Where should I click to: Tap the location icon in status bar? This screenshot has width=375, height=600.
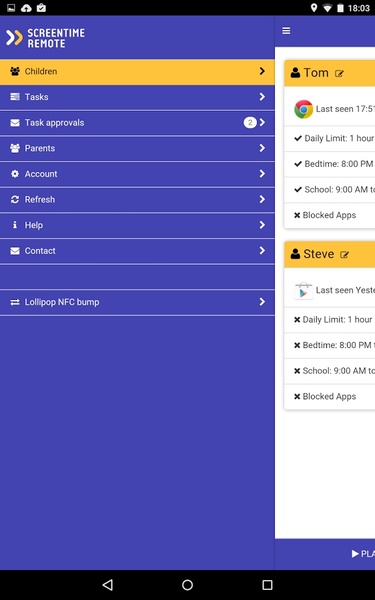click(314, 8)
